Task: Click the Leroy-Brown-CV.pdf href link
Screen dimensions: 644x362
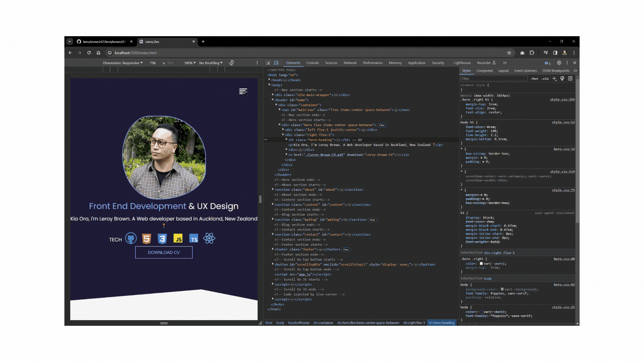Action: [325, 155]
